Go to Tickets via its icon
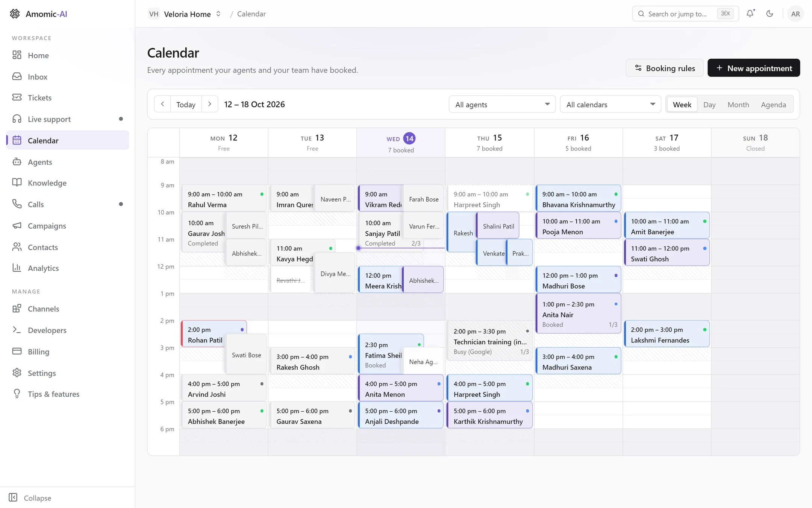The height and width of the screenshot is (508, 812). tap(17, 97)
